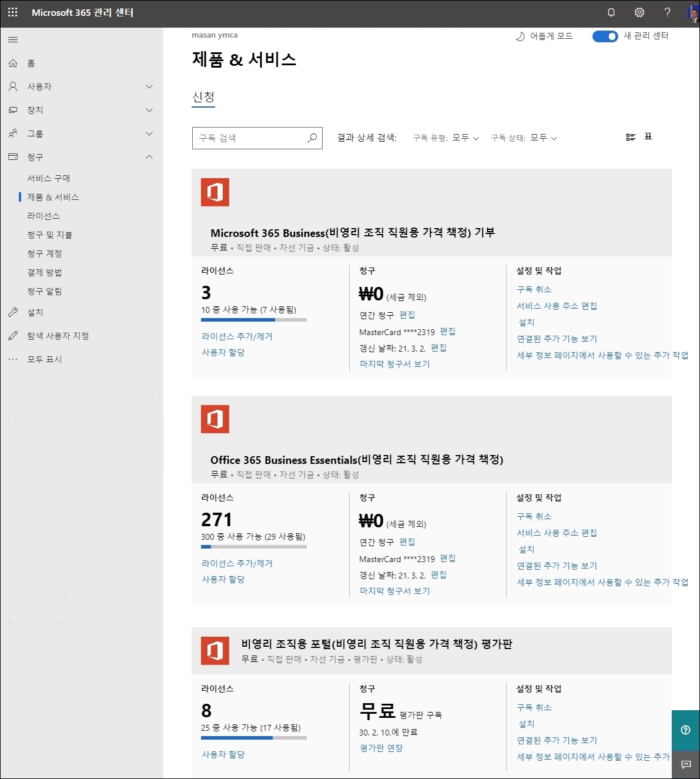Expand the 그룹 menu chevron
The width and height of the screenshot is (700, 779).
(x=149, y=133)
